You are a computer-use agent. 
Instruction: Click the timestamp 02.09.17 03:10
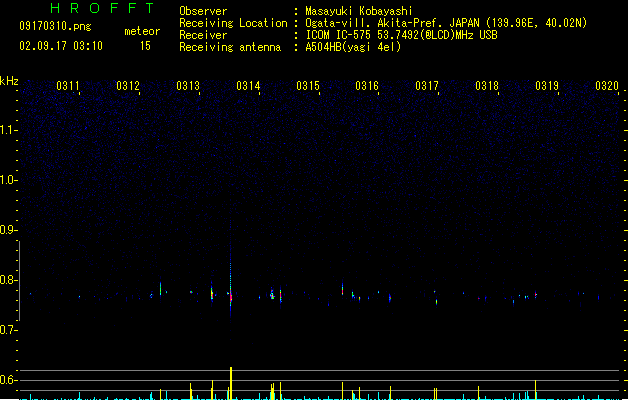pos(61,46)
